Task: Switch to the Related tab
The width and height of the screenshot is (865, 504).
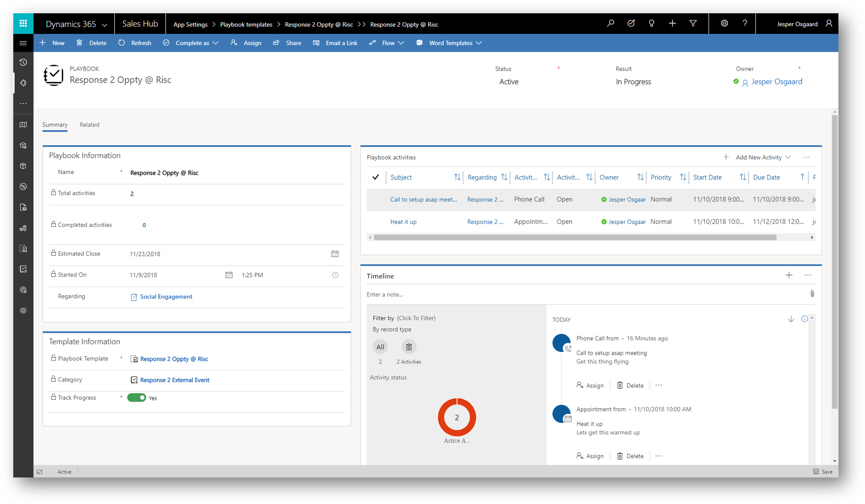Action: tap(89, 124)
